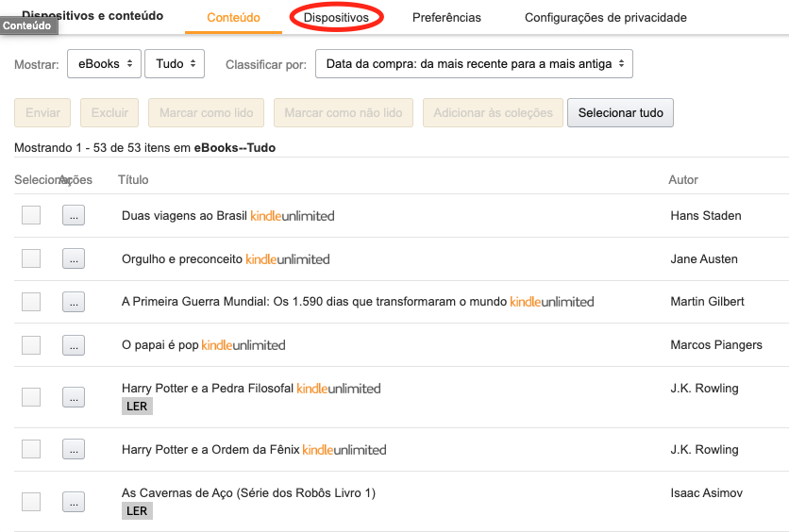Click the Selecionar tudo button
This screenshot has height=532, width=789.
click(x=620, y=112)
